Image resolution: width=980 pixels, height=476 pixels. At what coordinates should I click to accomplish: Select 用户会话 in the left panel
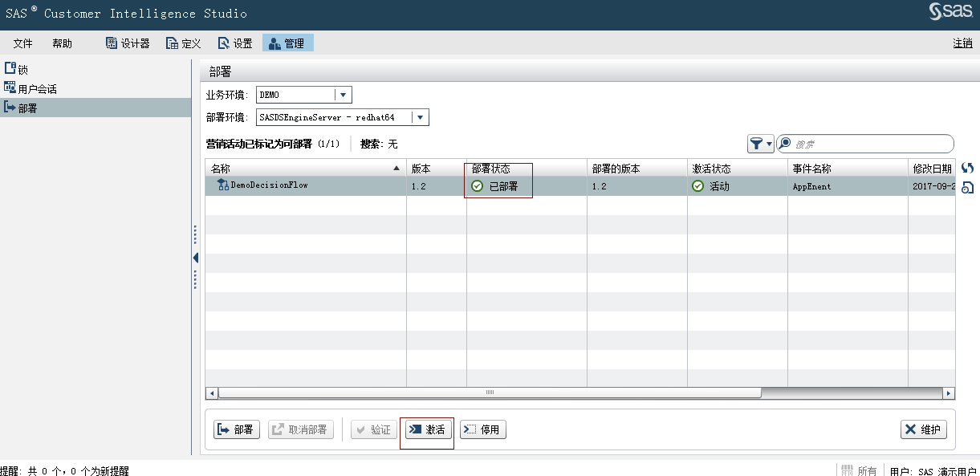point(96,88)
